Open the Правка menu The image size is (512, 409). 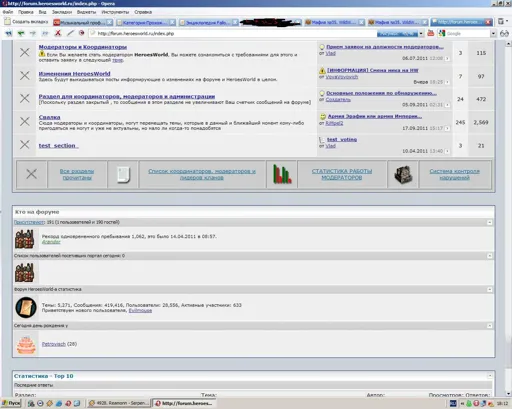click(26, 12)
